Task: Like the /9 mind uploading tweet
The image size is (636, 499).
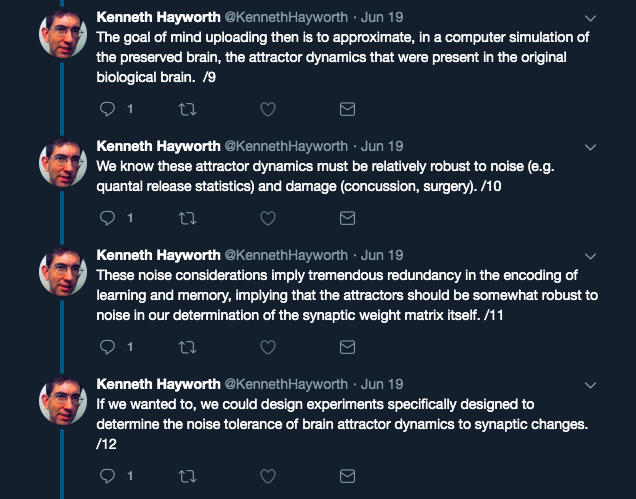Action: click(268, 109)
